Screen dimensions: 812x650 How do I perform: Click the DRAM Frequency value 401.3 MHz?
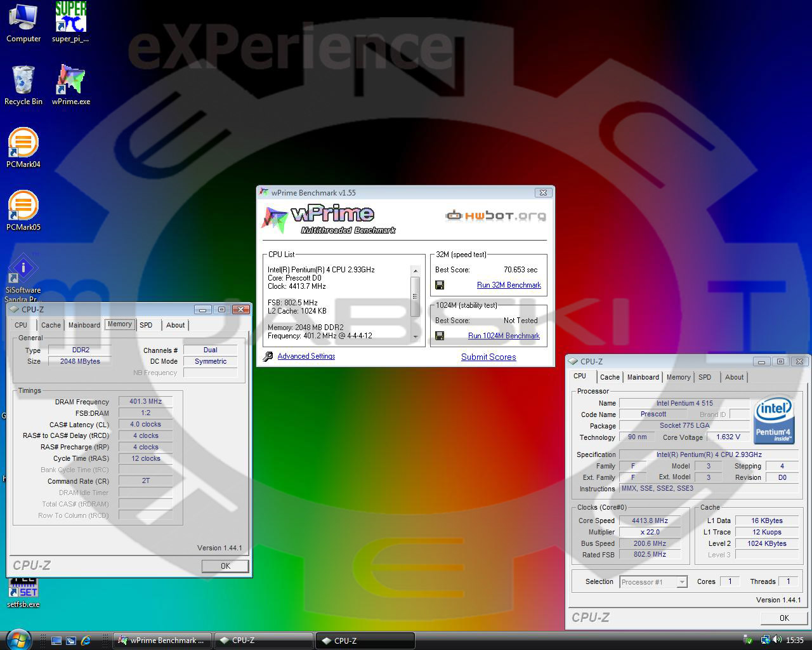(145, 401)
